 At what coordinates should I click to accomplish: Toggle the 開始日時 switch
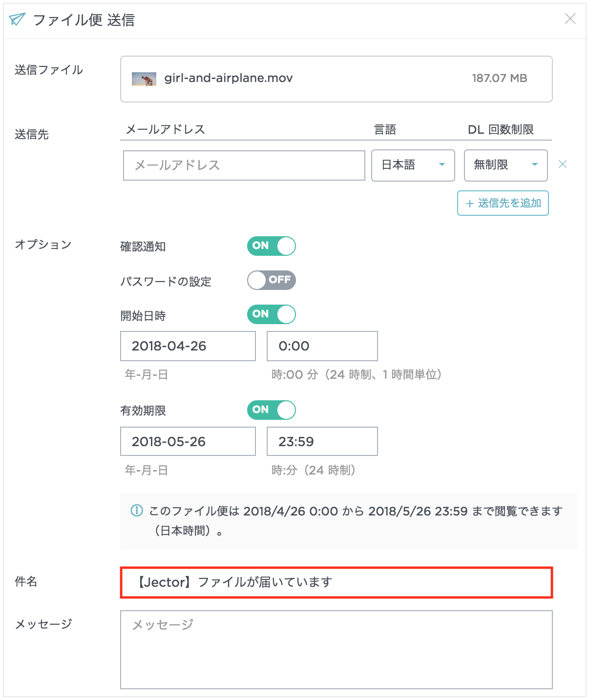point(272,314)
